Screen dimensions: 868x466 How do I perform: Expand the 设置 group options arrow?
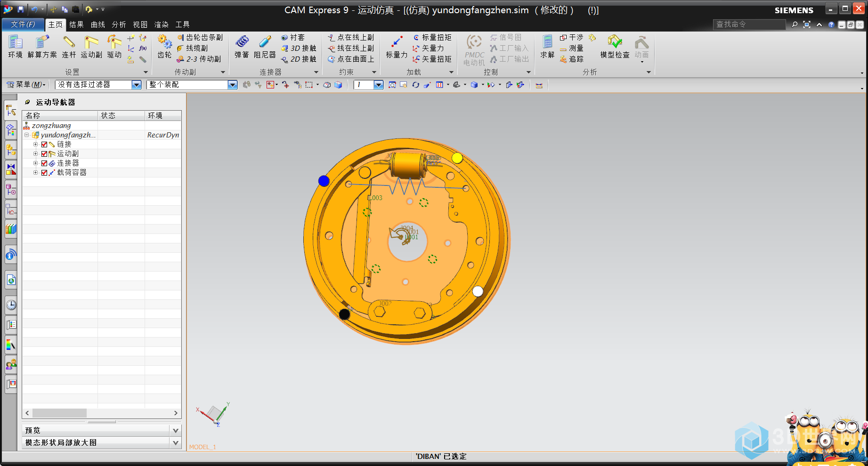146,72
